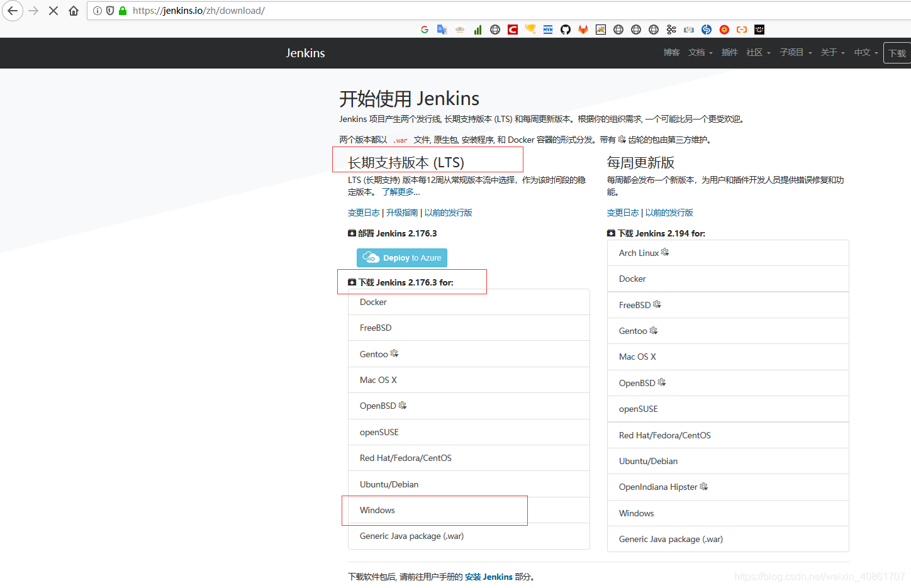Select Mac OS X in LTS list
911x588 pixels.
(469, 380)
